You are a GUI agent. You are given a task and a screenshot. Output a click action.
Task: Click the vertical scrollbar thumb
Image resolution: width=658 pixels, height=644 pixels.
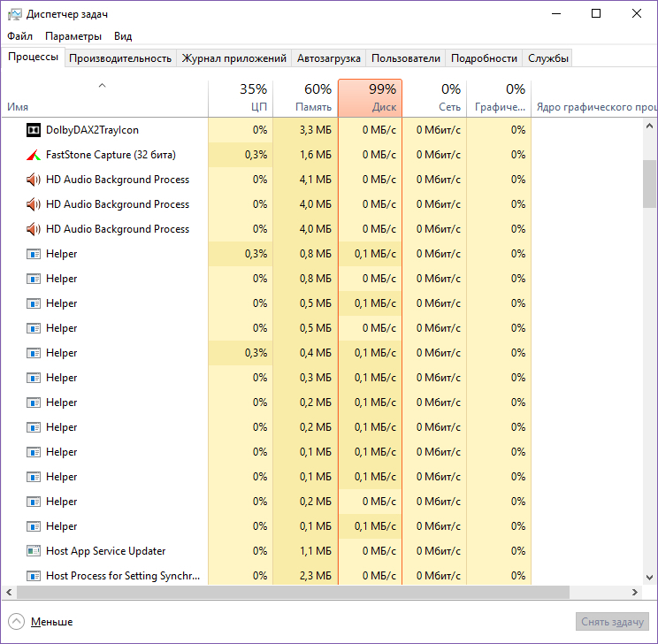pyautogui.click(x=650, y=181)
